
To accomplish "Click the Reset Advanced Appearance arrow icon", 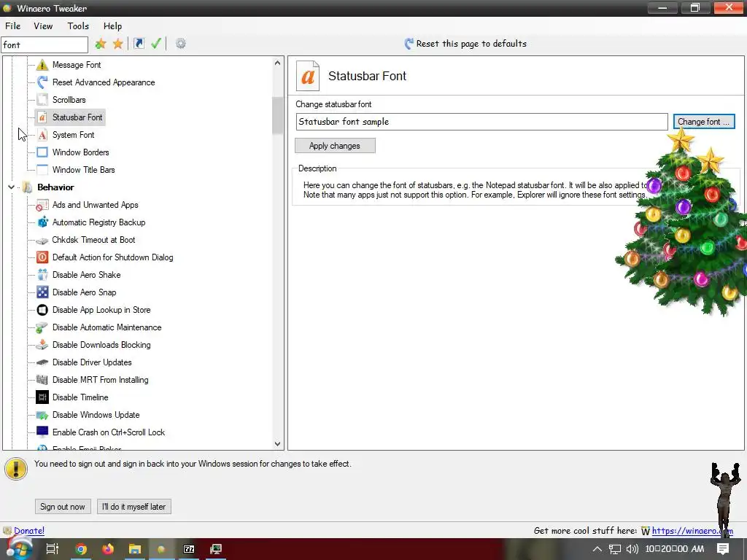I will point(42,82).
